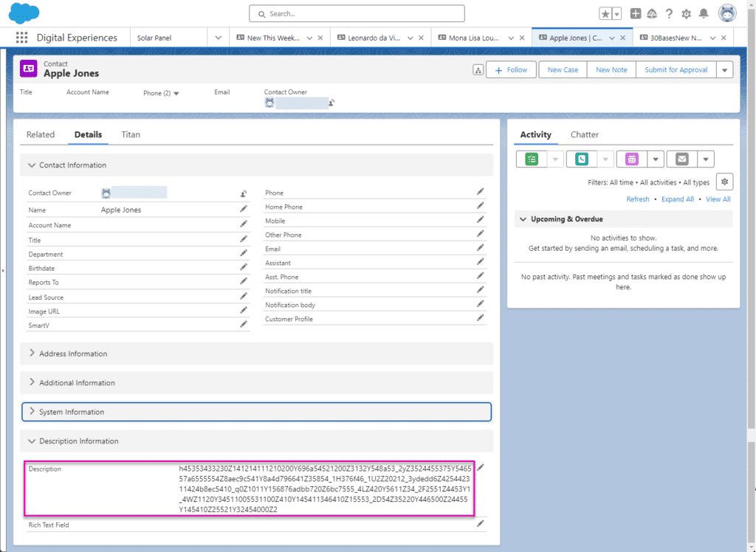Create a New Task from the Activity panel
Viewport: 756px width, 552px height.
(x=533, y=158)
